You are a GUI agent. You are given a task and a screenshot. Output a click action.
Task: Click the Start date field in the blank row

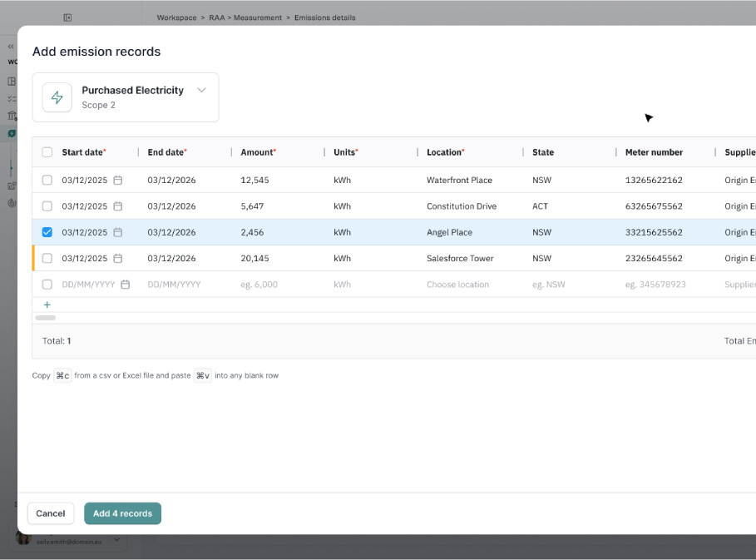click(88, 284)
